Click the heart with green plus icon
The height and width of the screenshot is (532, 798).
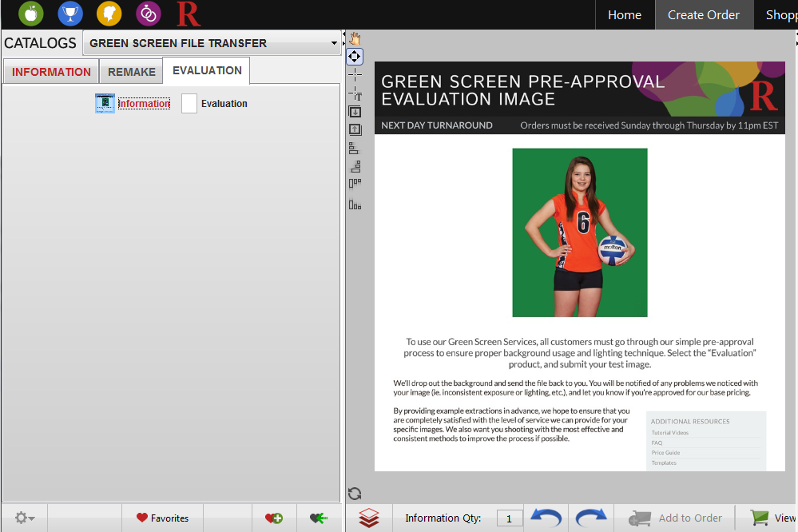[x=274, y=518]
